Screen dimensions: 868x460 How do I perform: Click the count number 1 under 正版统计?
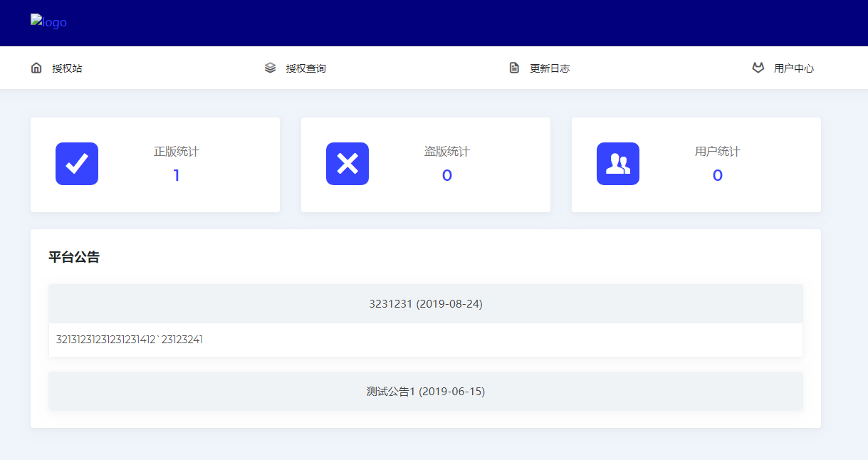coord(176,175)
